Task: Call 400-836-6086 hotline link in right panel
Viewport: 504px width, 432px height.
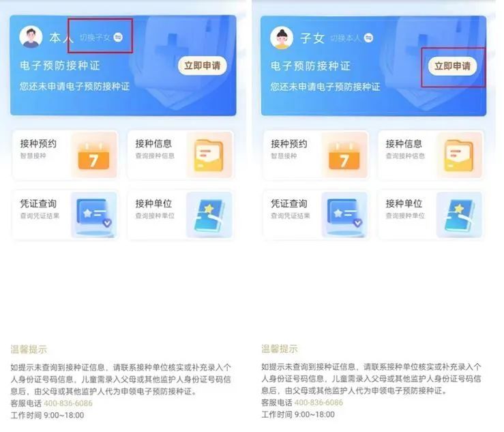Action: point(318,403)
